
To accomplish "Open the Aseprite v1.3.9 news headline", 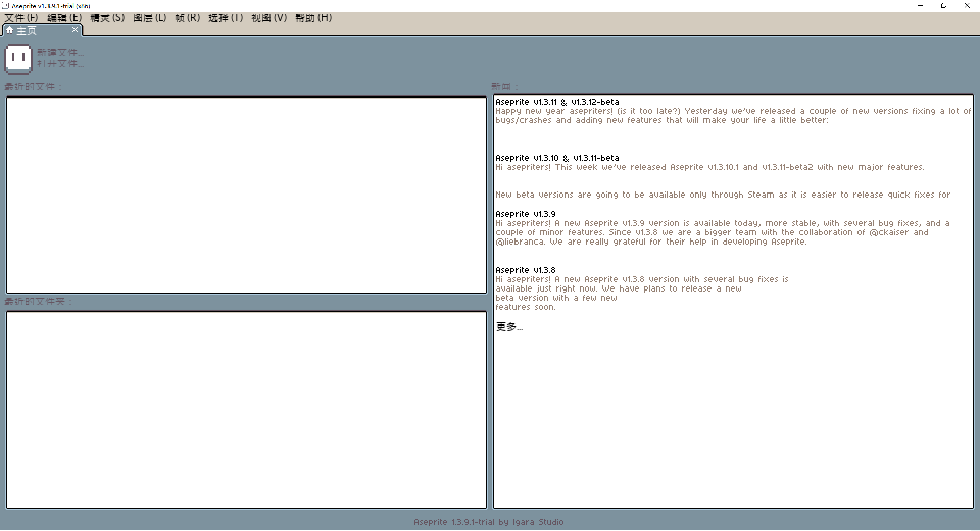I will pos(525,214).
